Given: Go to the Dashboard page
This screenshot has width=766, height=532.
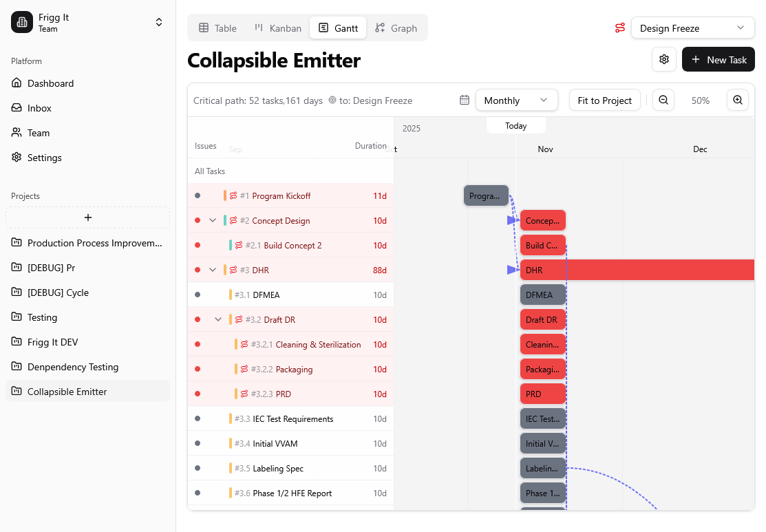Looking at the screenshot, I should (50, 83).
